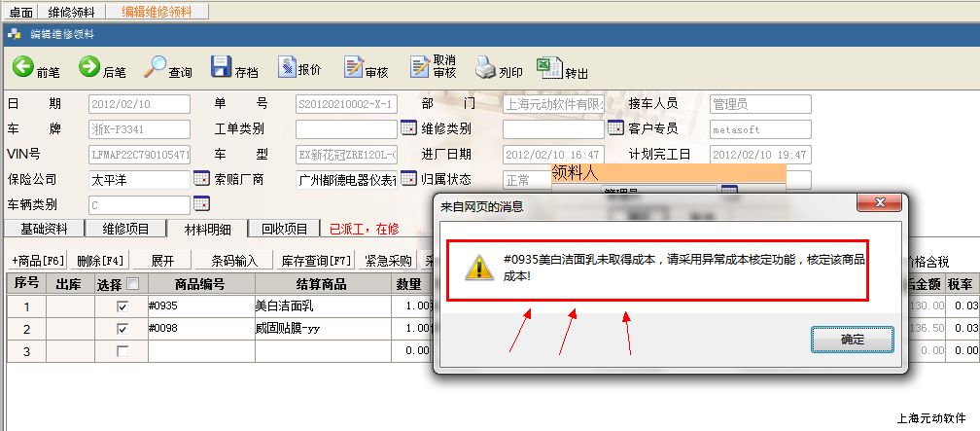Save the record with 存档 disk icon
This screenshot has width=980, height=431.
(222, 67)
